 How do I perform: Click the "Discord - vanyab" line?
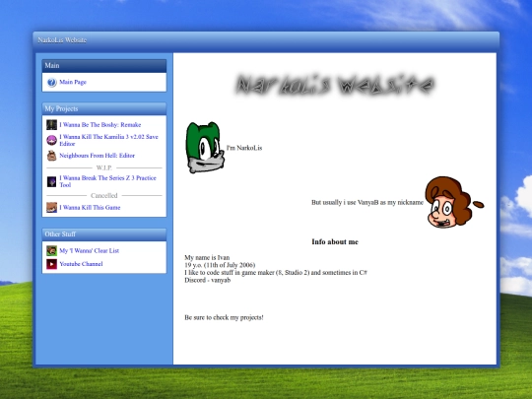pos(208,280)
